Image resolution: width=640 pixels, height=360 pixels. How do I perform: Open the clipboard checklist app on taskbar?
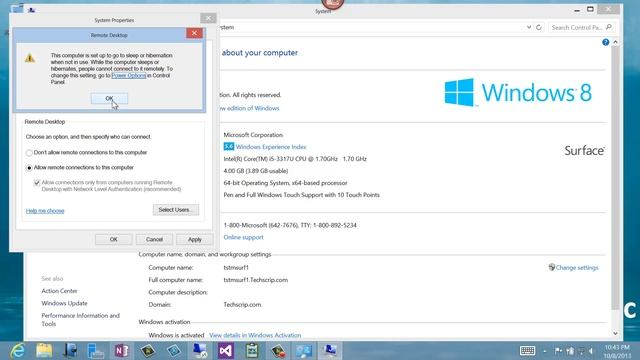tap(252, 351)
